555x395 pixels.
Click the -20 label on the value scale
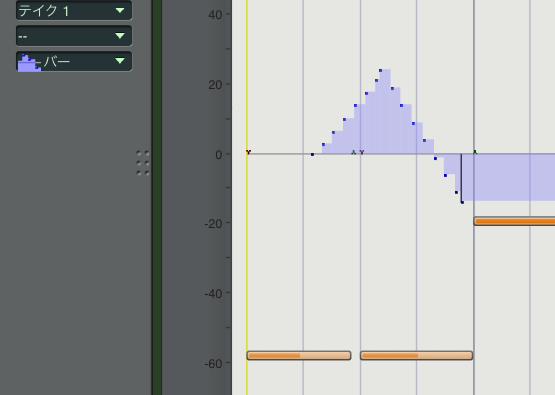213,224
